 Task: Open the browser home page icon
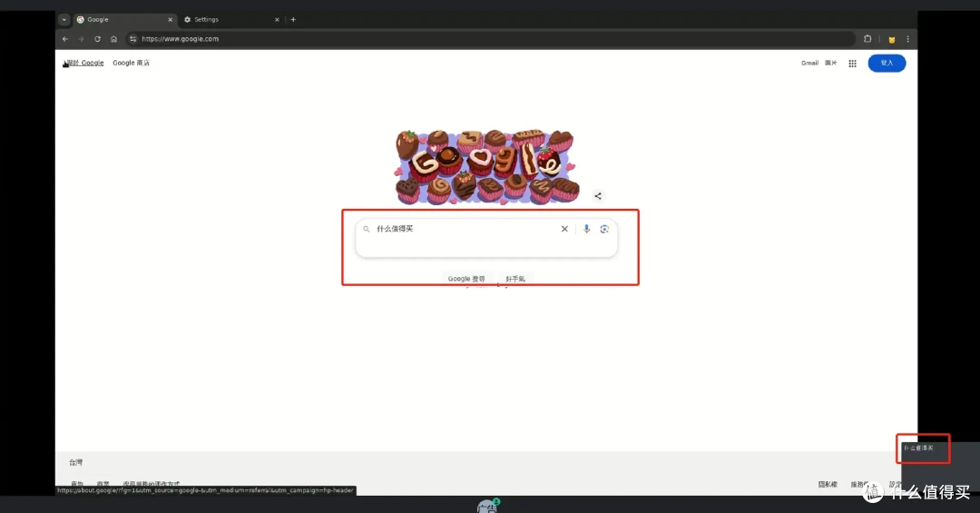pyautogui.click(x=113, y=39)
